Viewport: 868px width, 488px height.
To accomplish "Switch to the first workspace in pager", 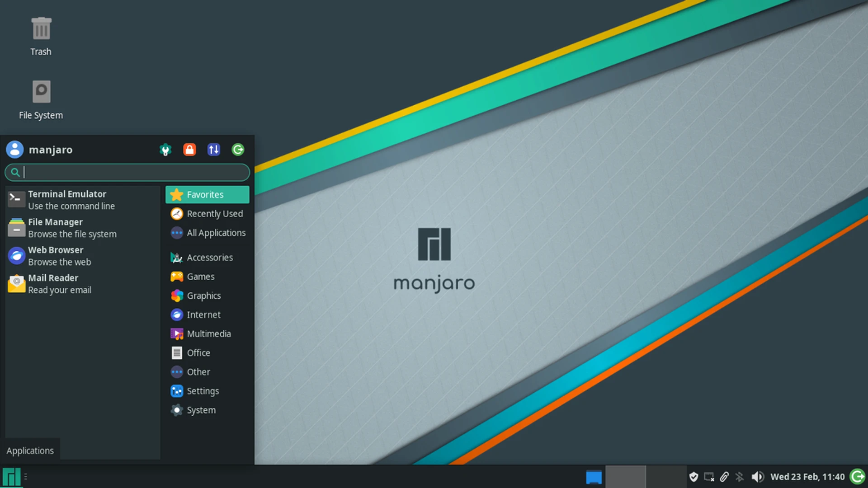I will [x=625, y=477].
